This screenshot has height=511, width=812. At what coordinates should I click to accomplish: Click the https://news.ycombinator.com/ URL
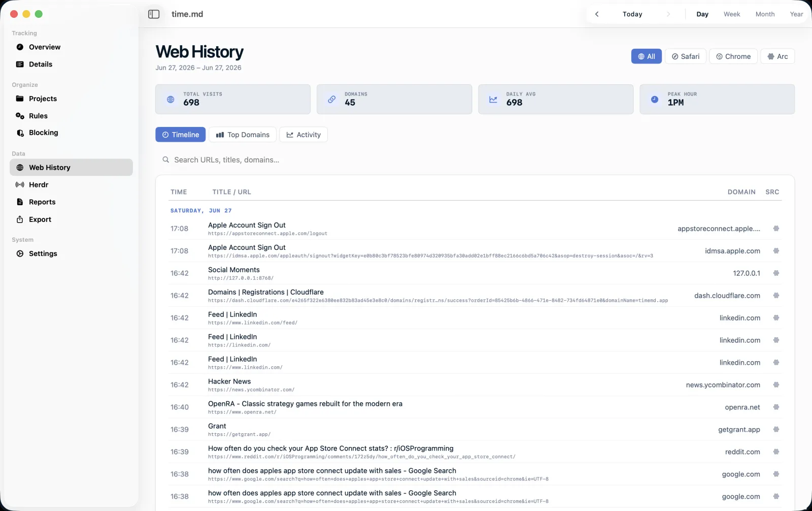click(251, 390)
